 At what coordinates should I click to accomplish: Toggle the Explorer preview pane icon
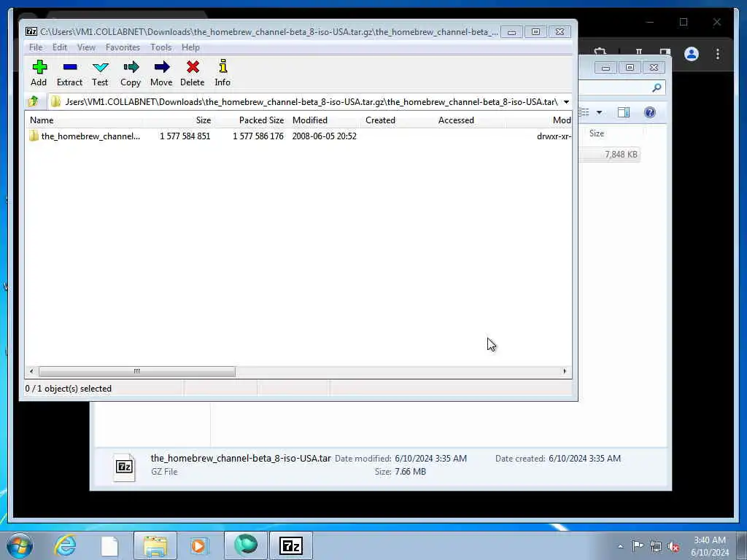[624, 112]
